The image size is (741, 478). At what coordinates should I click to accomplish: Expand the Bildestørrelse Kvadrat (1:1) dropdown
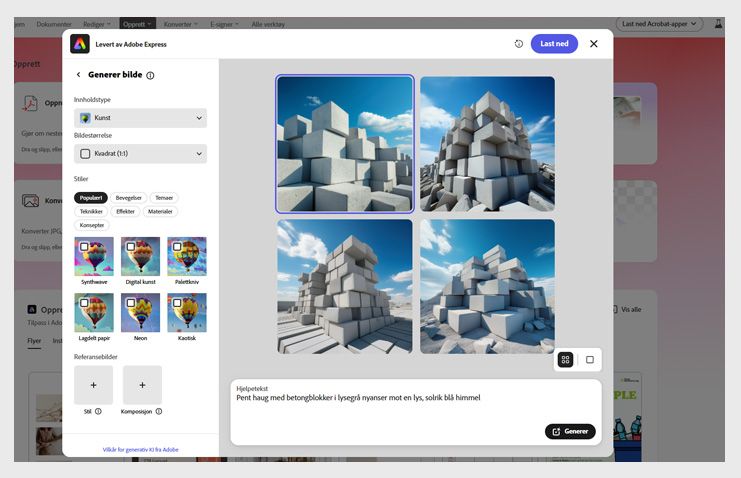click(140, 154)
